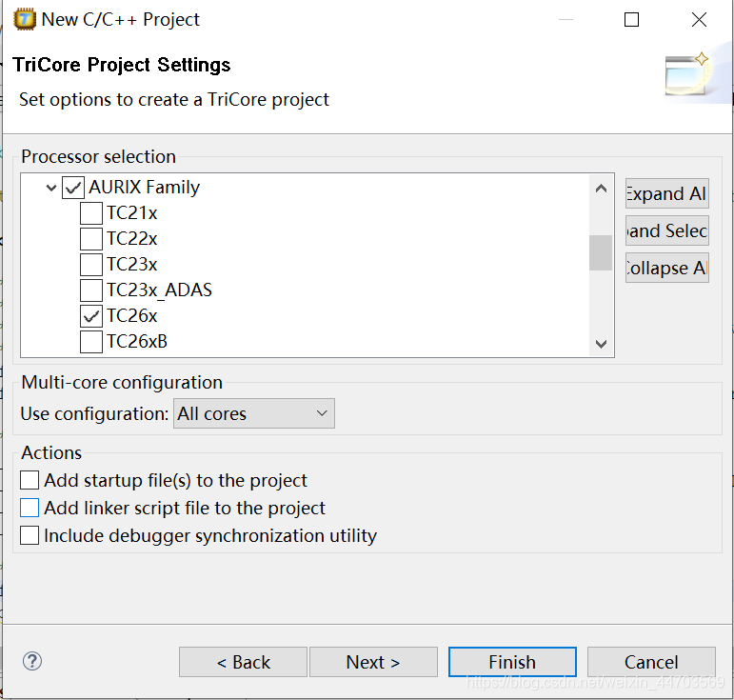
Task: Maximize the New C/C++ Project dialog
Action: [x=631, y=20]
